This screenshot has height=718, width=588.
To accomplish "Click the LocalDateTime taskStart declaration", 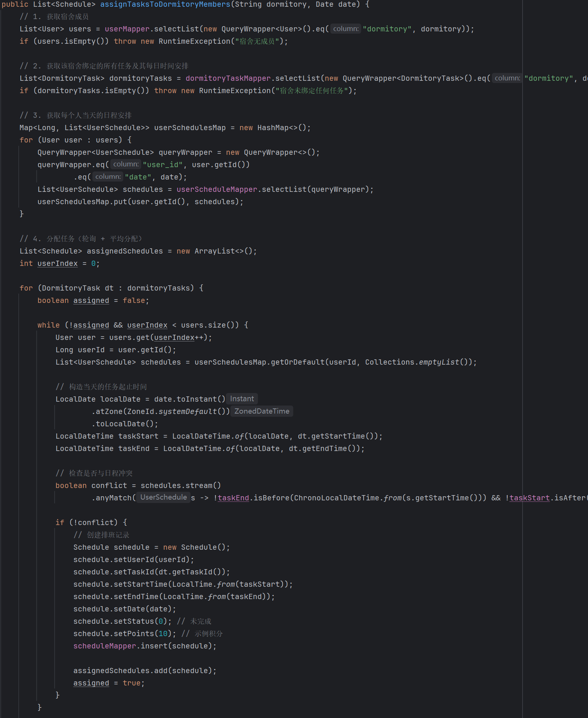I will [x=219, y=436].
